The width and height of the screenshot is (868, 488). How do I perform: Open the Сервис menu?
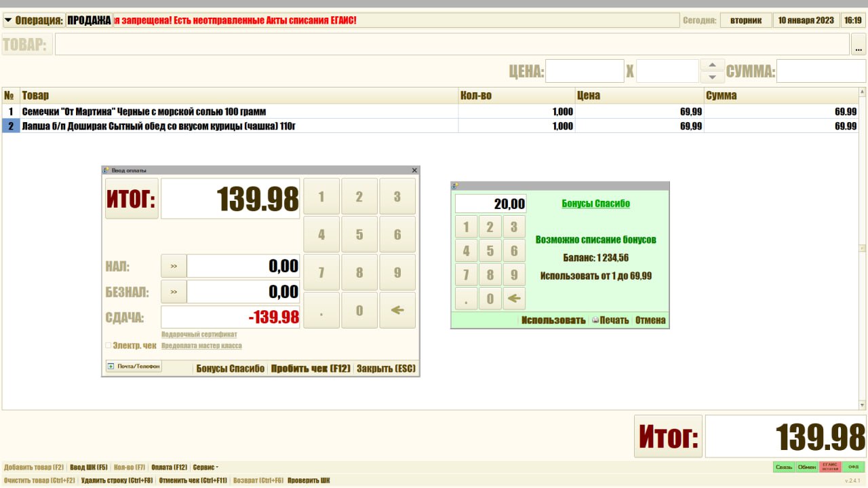[x=205, y=467]
